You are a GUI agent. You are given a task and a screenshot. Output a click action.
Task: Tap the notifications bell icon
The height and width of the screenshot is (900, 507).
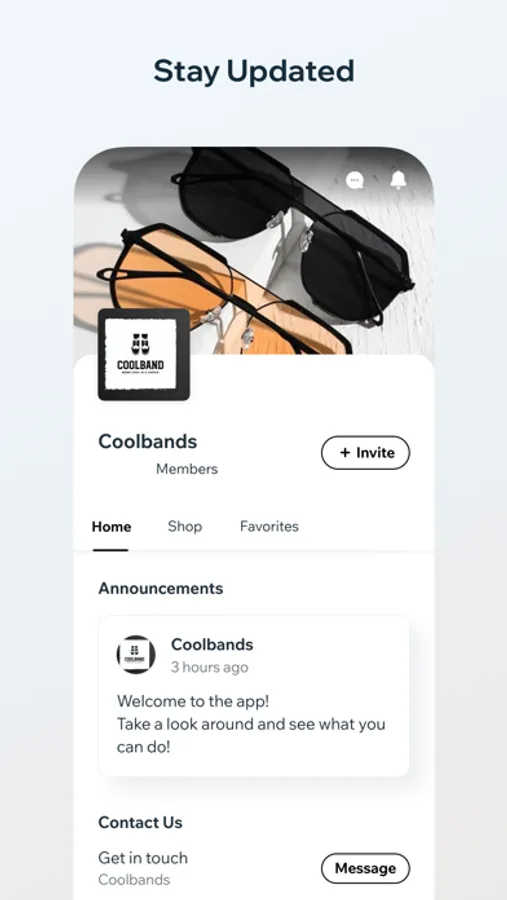click(398, 180)
